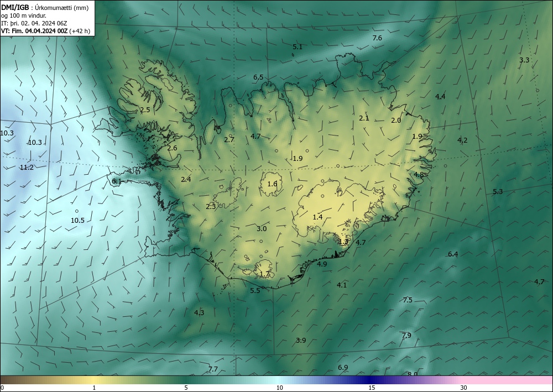Click the 1.7 value on Mýrdalsjökull

[264, 274]
